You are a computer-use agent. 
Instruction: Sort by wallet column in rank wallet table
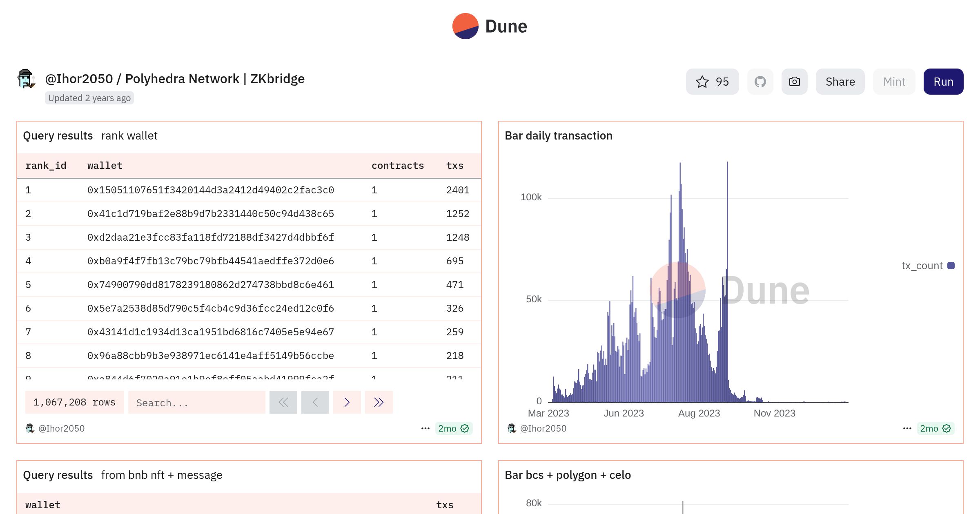coord(105,166)
